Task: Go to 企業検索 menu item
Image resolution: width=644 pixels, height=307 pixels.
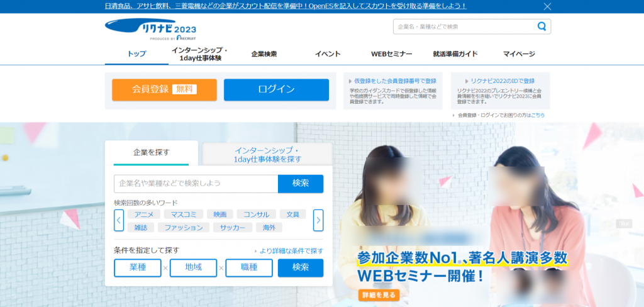Action: click(x=264, y=54)
